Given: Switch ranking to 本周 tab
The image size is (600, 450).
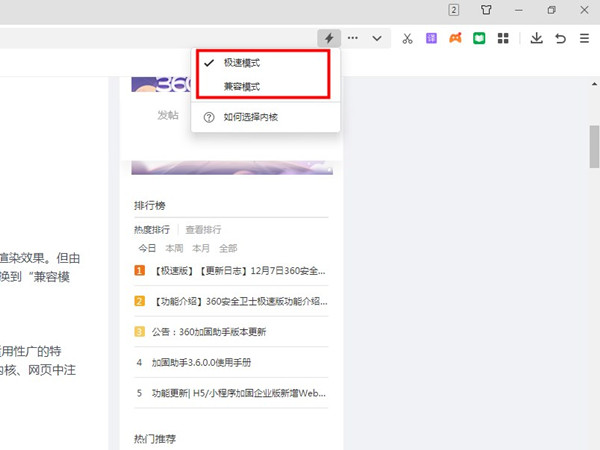Looking at the screenshot, I should [x=174, y=247].
